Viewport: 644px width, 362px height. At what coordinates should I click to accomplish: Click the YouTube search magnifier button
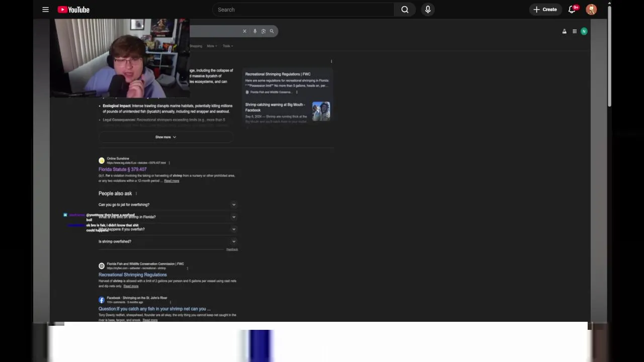(x=405, y=10)
